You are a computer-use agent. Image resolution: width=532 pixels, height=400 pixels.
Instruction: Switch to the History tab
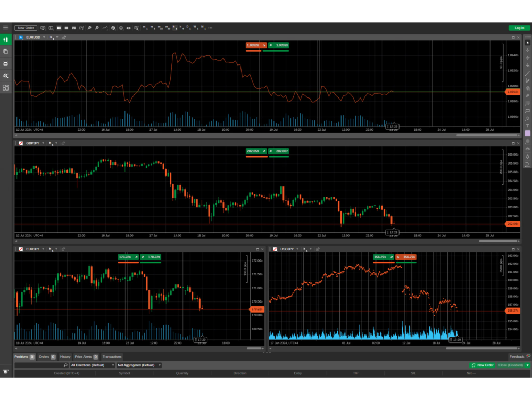click(x=65, y=357)
